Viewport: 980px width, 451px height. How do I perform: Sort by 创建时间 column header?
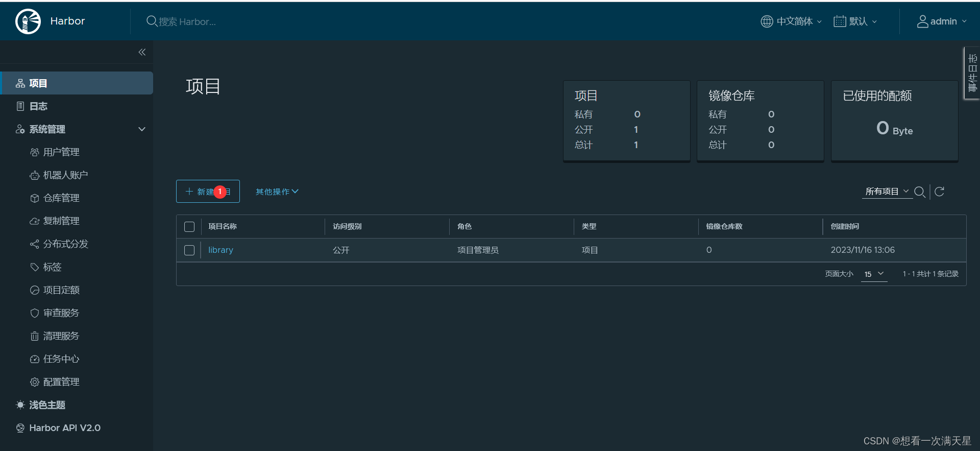click(845, 226)
